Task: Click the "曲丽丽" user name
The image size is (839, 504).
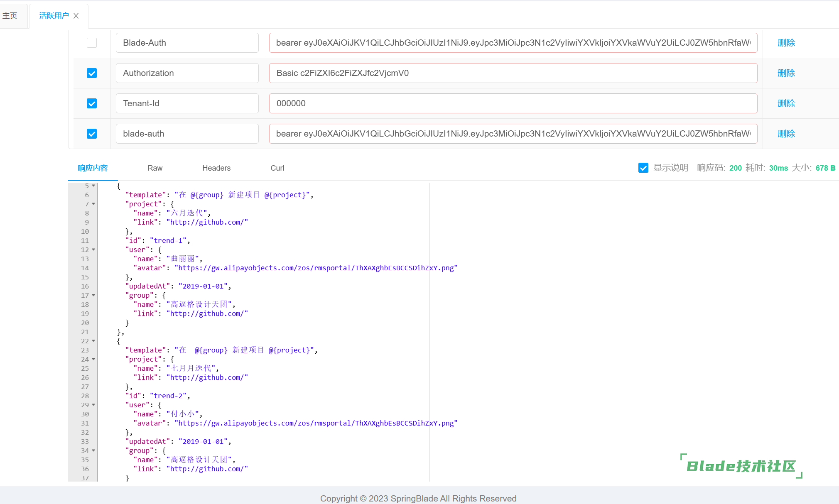Action: [183, 259]
